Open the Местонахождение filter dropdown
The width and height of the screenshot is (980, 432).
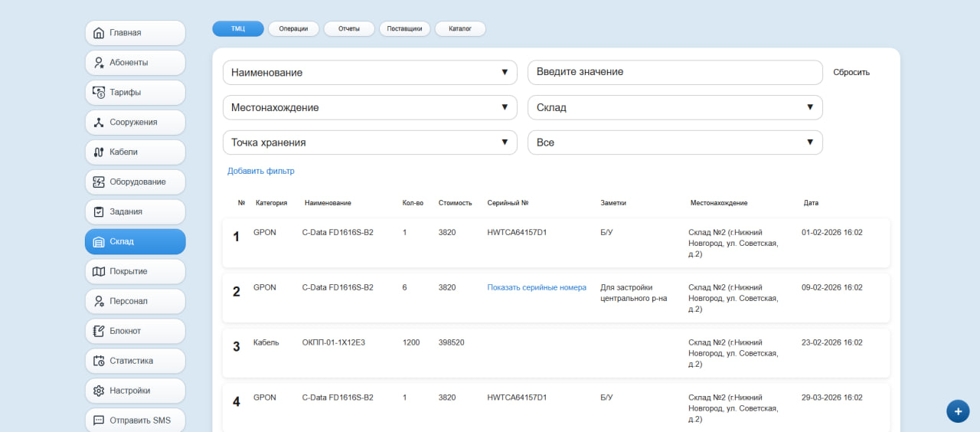(x=370, y=108)
